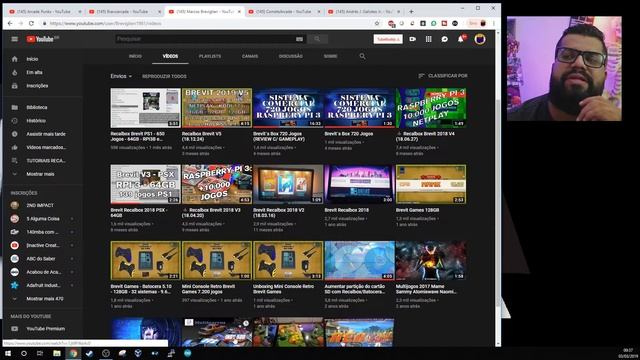Open video title Recalbox Brevit V5 (18.12.24)

tap(202, 136)
